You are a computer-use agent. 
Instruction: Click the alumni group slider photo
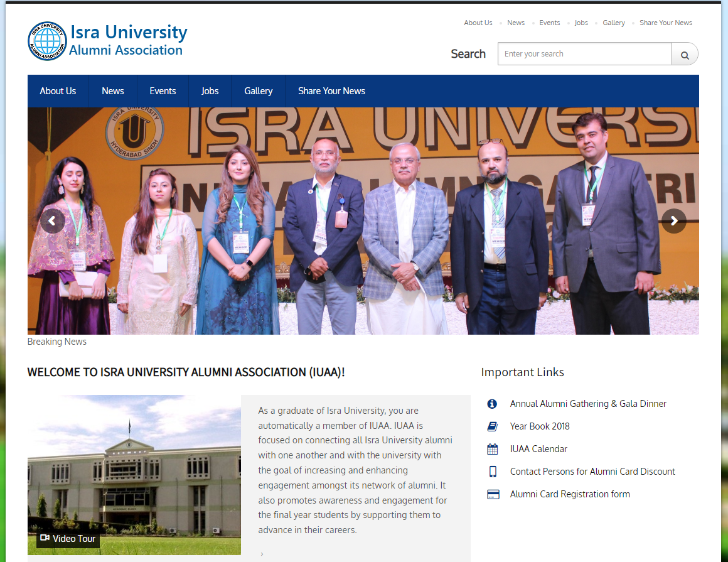363,221
